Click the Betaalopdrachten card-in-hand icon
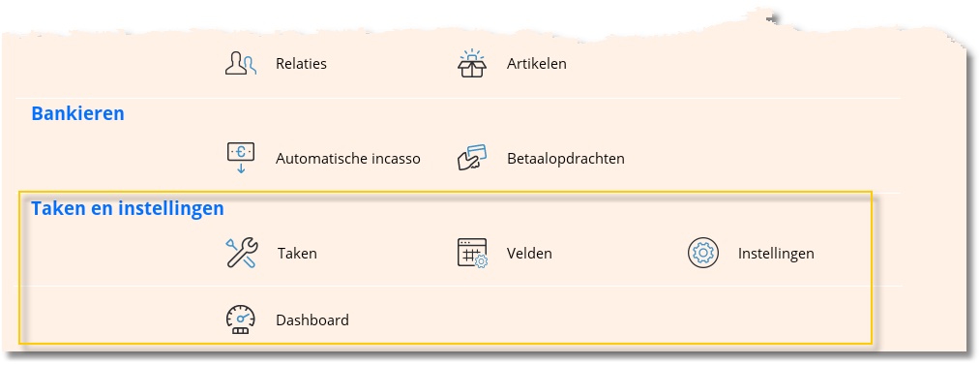 coord(472,158)
